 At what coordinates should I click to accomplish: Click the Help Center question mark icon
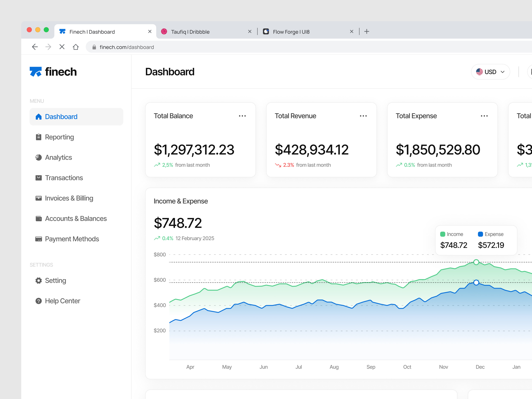[39, 301]
